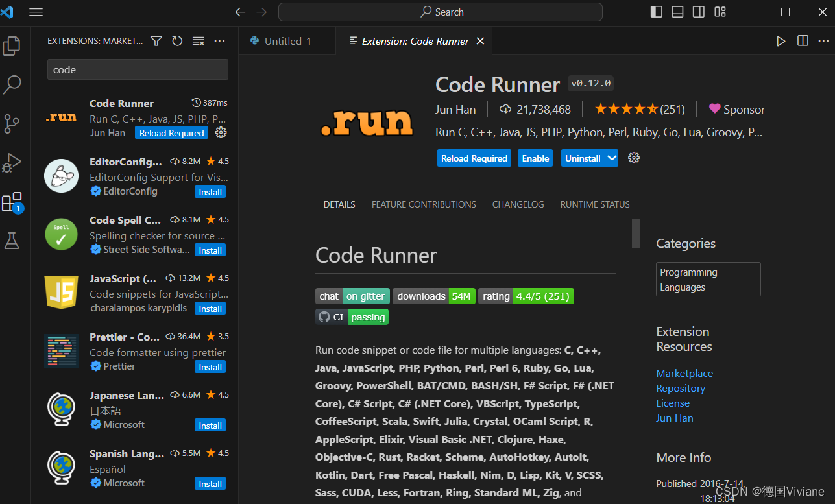Open the FEATURE CONTRIBUTIONS tab
This screenshot has width=835, height=504.
coord(424,204)
